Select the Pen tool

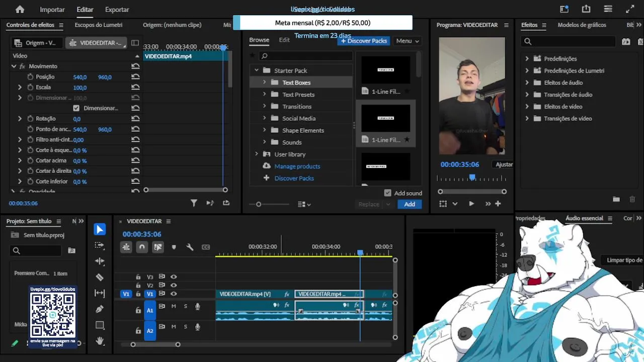pyautogui.click(x=100, y=309)
